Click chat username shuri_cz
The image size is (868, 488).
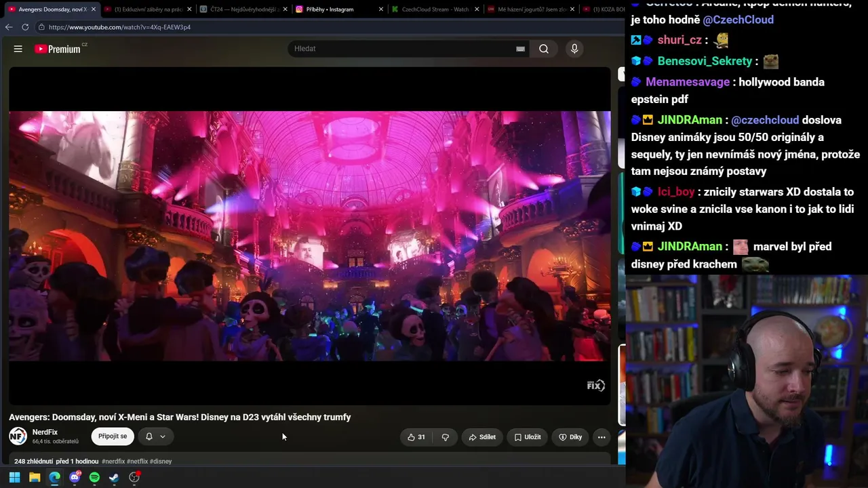(x=679, y=41)
